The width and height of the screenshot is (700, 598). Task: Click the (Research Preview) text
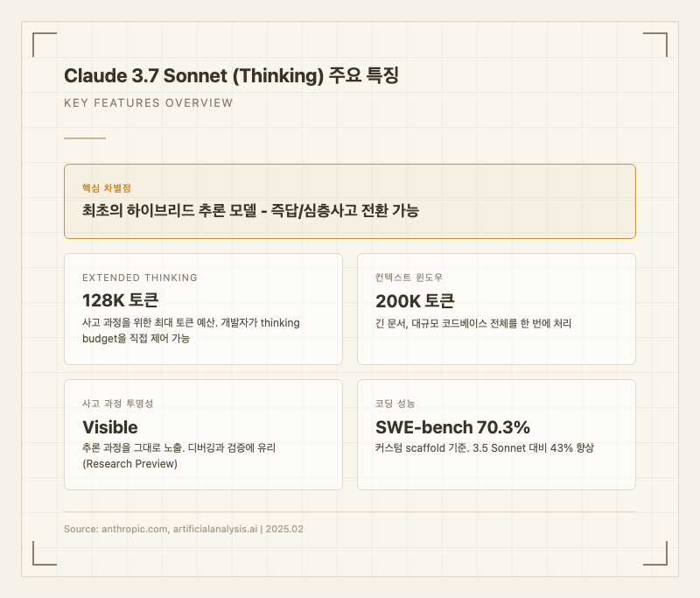(129, 463)
